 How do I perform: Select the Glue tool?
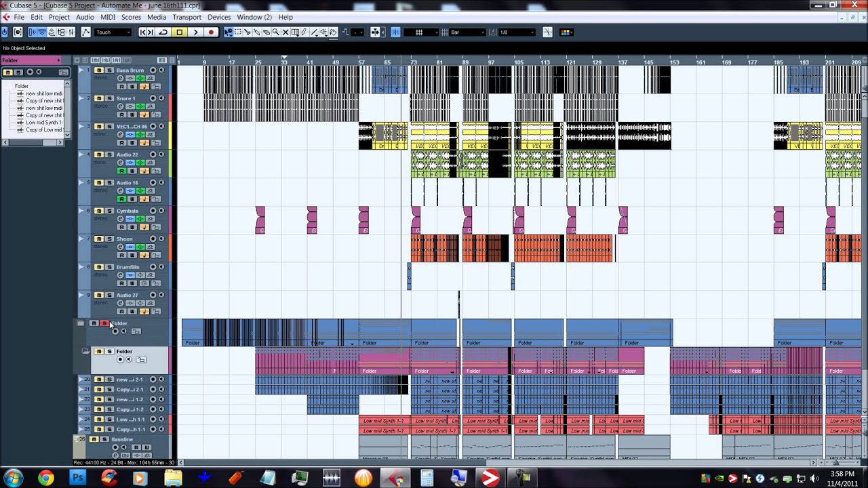(257, 32)
